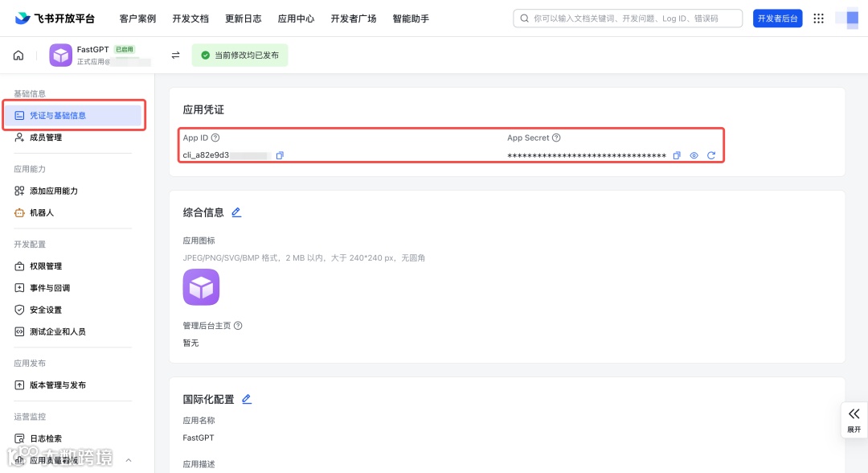Collapse the sidebar bottom chevron
Screen dimensions: 868x473
129,460
